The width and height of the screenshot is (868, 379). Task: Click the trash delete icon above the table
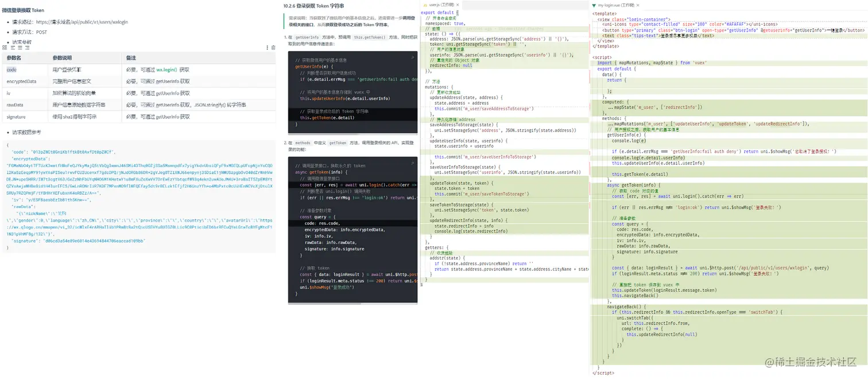[x=273, y=48]
